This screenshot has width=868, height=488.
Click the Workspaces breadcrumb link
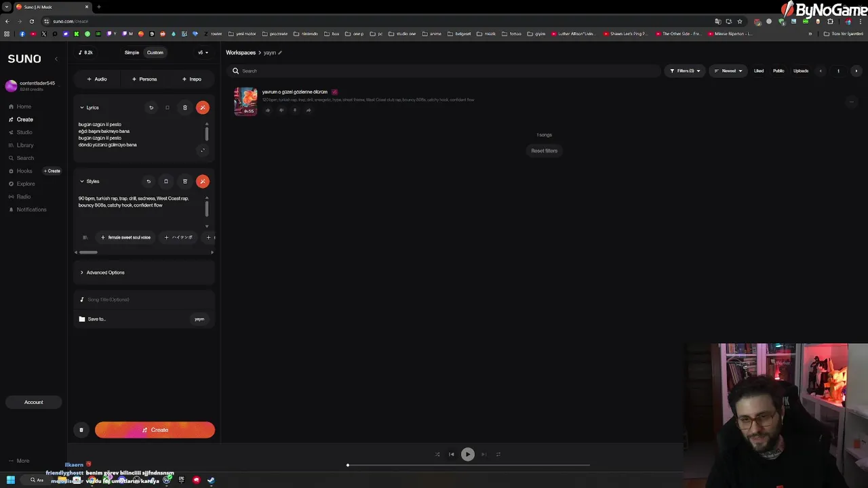(241, 52)
